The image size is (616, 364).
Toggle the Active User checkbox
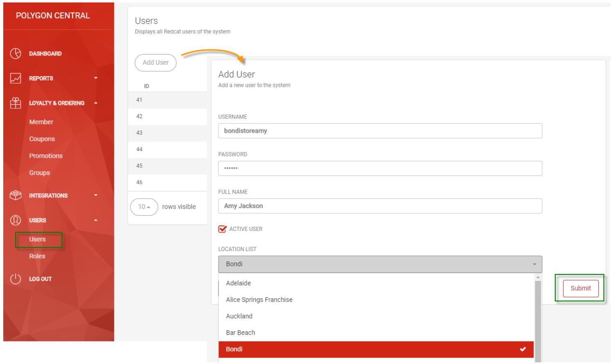[222, 229]
